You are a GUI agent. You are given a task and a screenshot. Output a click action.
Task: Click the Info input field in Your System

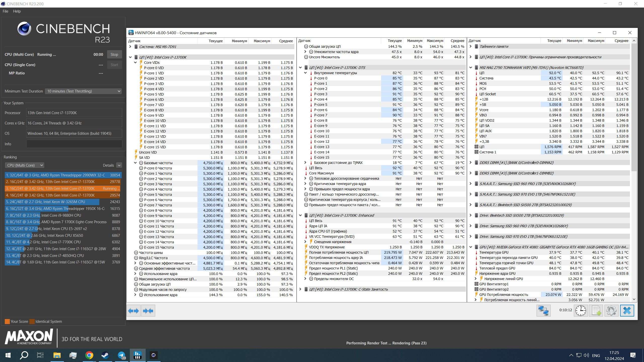pos(74,144)
